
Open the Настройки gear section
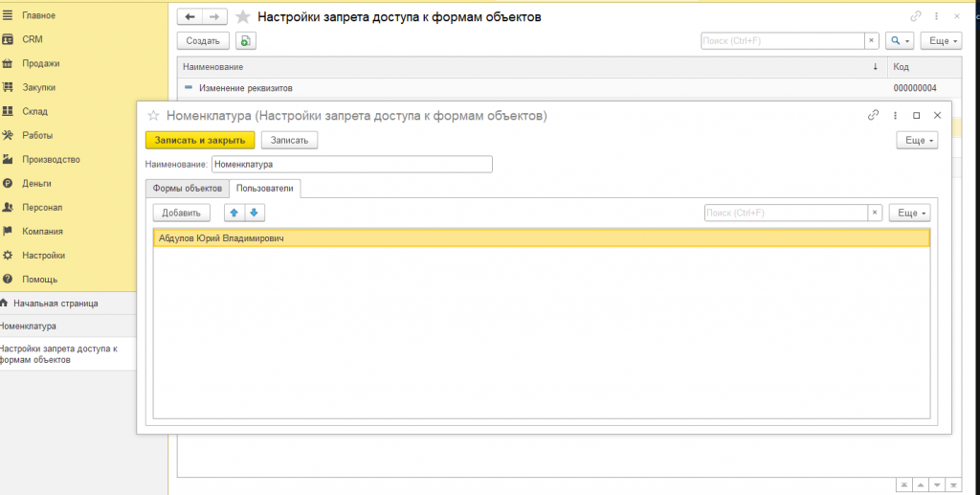coord(8,255)
